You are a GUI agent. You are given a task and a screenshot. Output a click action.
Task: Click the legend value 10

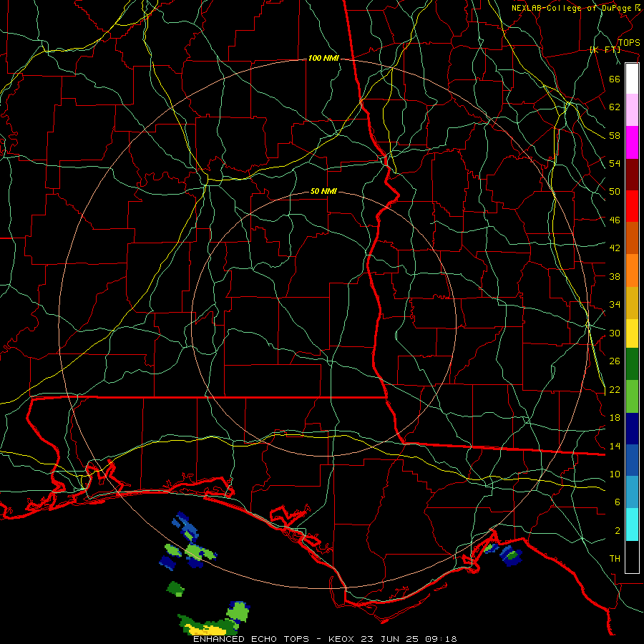[615, 474]
